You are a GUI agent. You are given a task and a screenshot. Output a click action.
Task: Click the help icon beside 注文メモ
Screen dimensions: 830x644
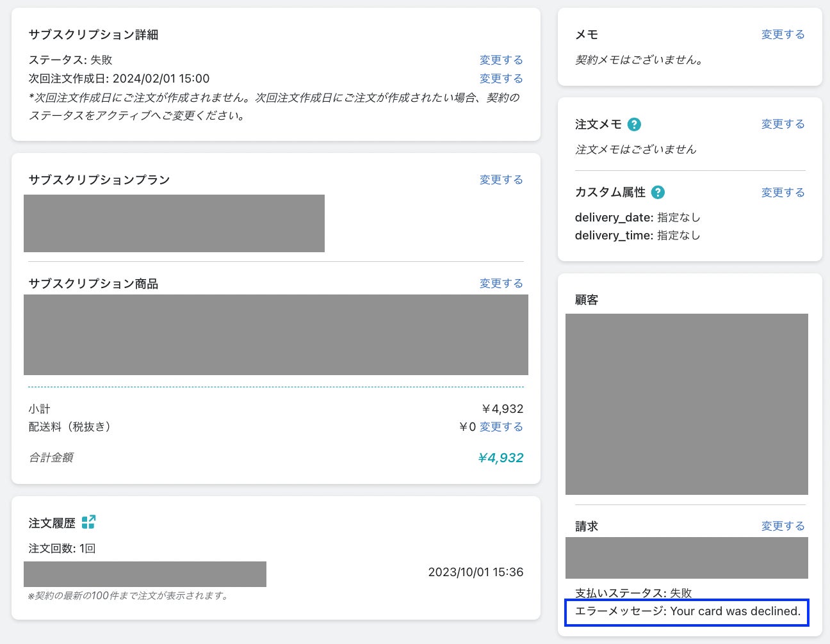(634, 125)
